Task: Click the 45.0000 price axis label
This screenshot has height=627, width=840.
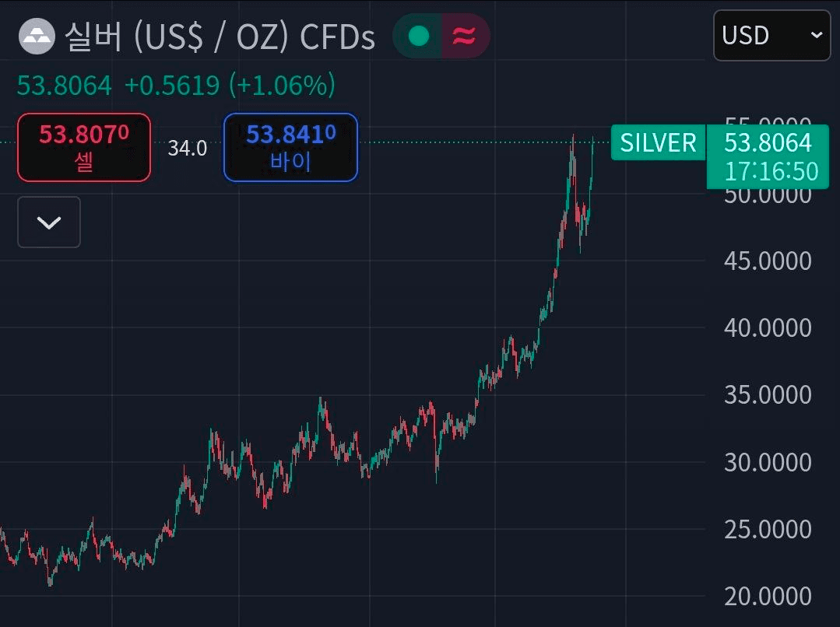Action: pos(768,261)
